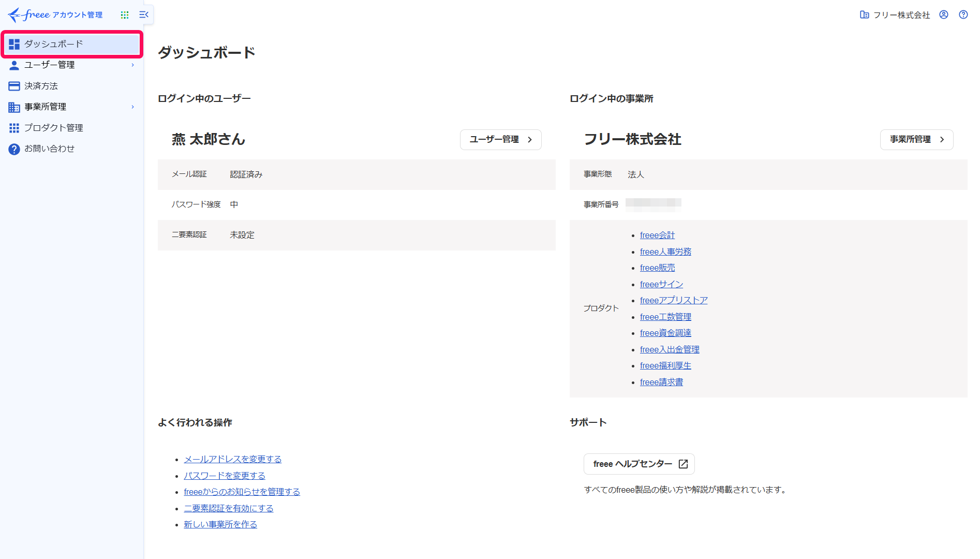Expand the 事業所管理 submenu chevron
This screenshot has width=980, height=559.
[133, 107]
